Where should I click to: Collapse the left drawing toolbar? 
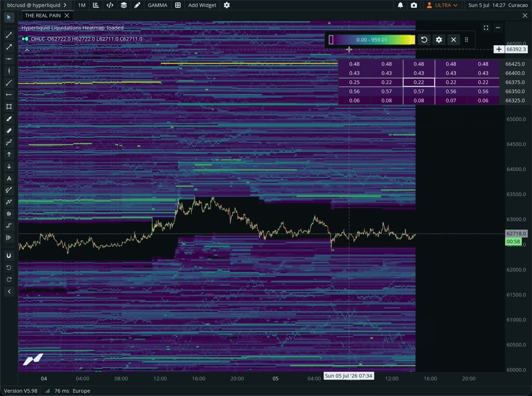pos(9,291)
